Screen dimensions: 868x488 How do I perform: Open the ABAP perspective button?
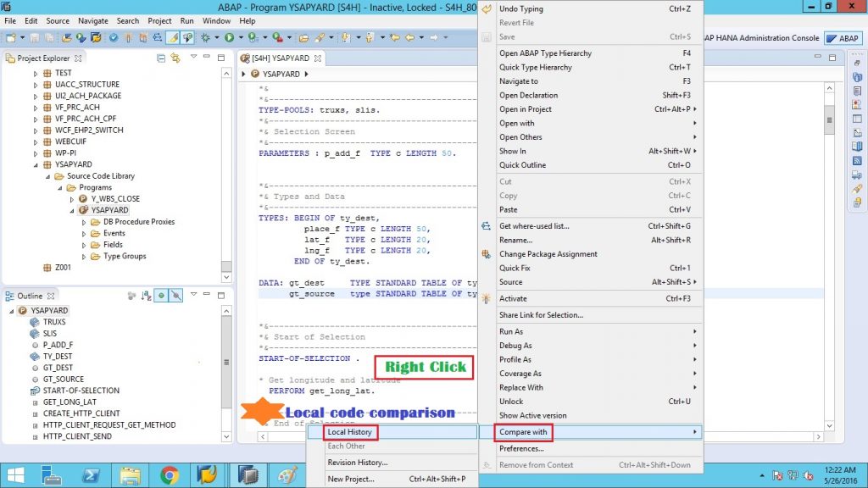(843, 37)
